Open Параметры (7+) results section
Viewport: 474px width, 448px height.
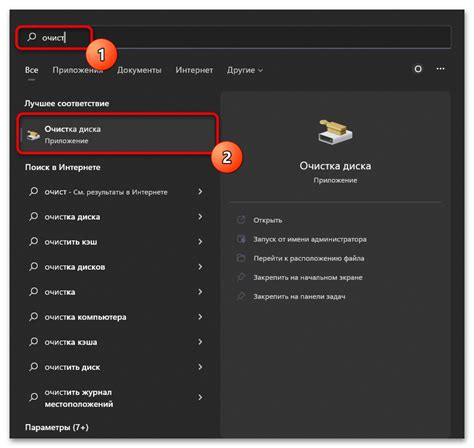57,427
